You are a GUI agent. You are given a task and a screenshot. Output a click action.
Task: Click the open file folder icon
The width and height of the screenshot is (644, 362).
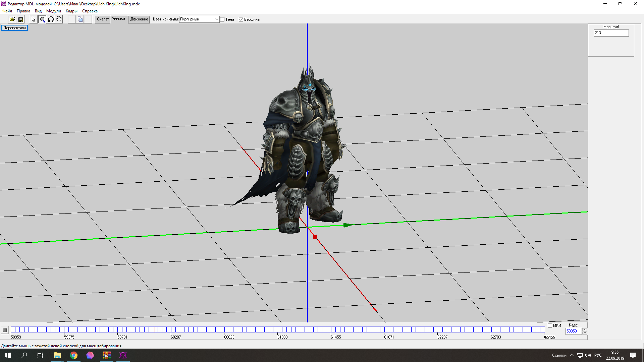click(x=12, y=19)
